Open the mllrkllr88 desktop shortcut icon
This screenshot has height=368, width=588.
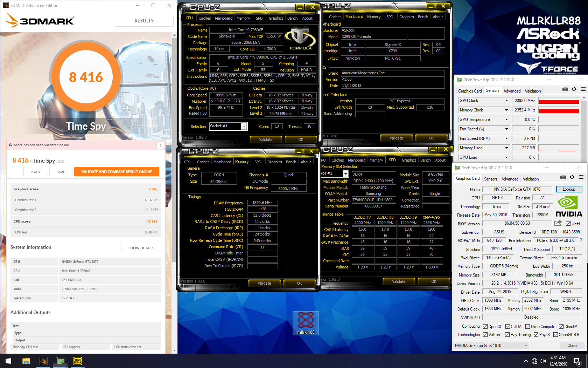(306, 323)
